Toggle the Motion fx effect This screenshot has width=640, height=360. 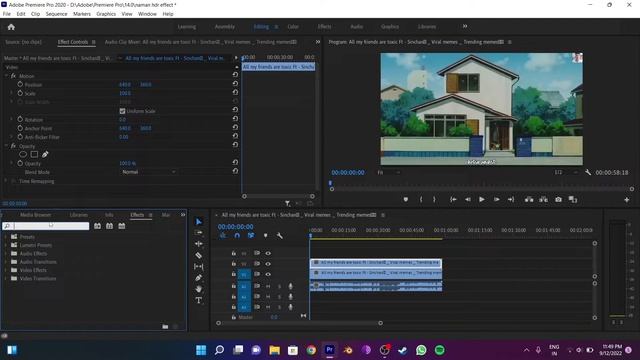click(13, 76)
